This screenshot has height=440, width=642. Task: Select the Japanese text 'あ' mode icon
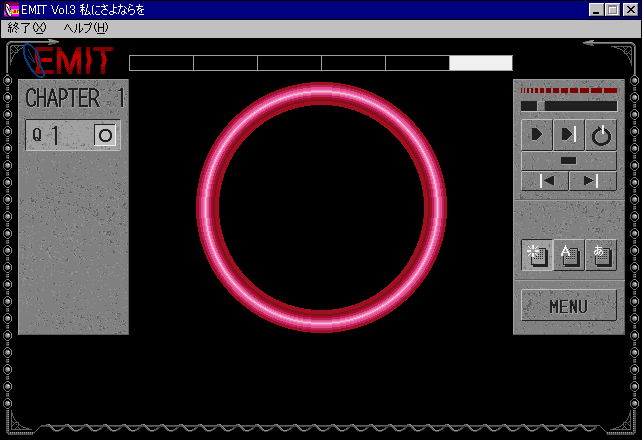(x=601, y=255)
